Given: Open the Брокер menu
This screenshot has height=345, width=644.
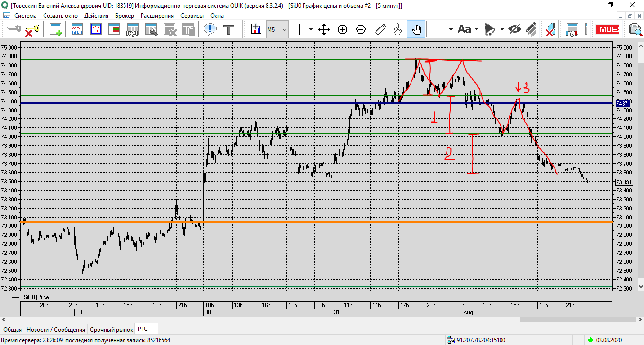Looking at the screenshot, I should (124, 15).
